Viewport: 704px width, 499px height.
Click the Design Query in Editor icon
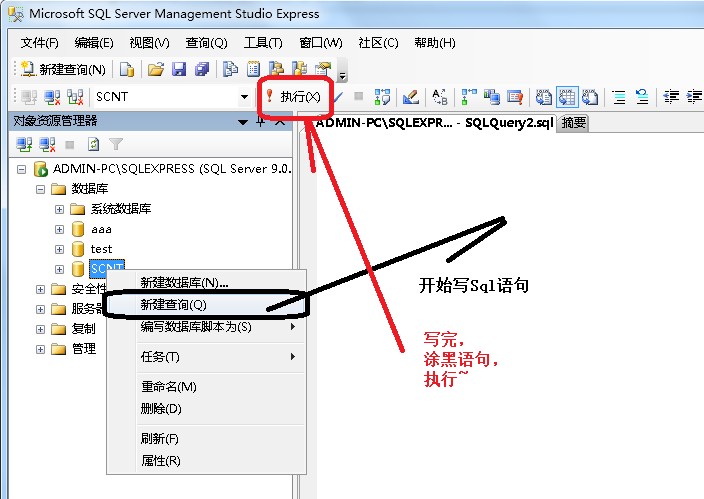point(411,97)
